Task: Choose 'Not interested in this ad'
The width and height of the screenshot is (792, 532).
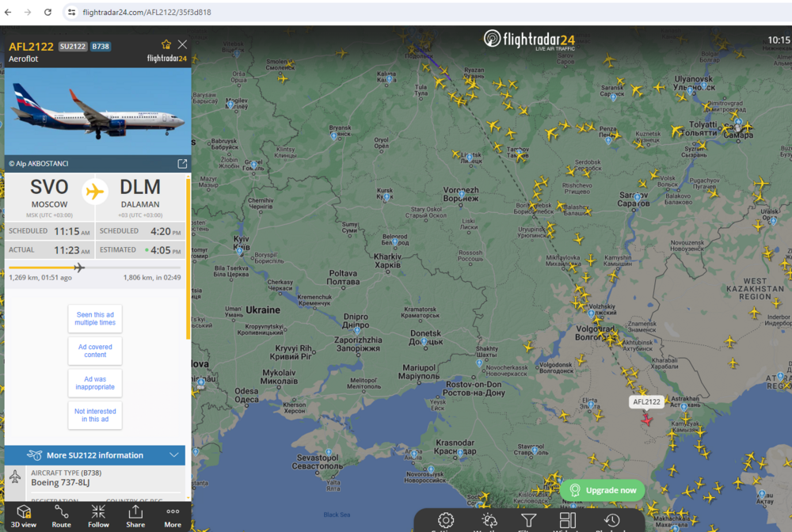Action: pos(95,416)
